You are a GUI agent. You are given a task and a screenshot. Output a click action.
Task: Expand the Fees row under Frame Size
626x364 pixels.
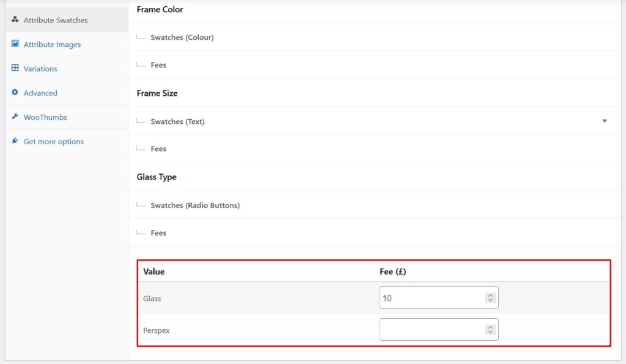point(158,148)
